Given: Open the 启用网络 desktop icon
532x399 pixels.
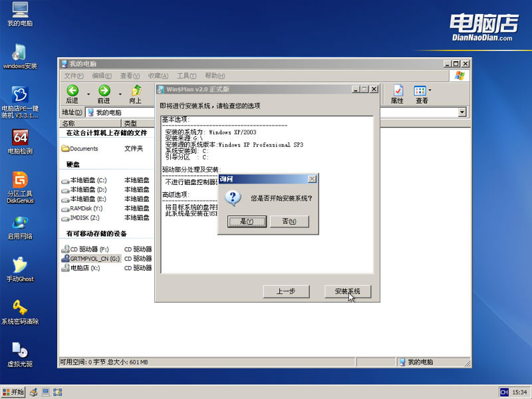Looking at the screenshot, I should 20,227.
